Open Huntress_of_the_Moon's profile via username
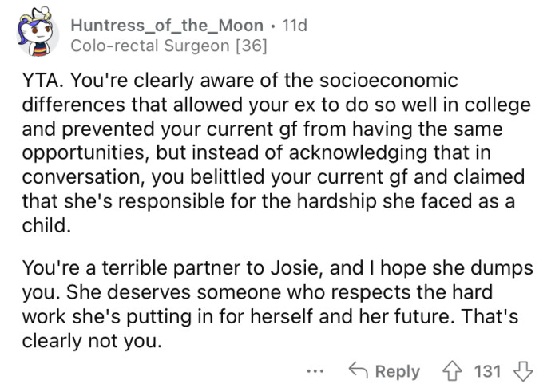This screenshot has width=559, height=392. click(166, 26)
